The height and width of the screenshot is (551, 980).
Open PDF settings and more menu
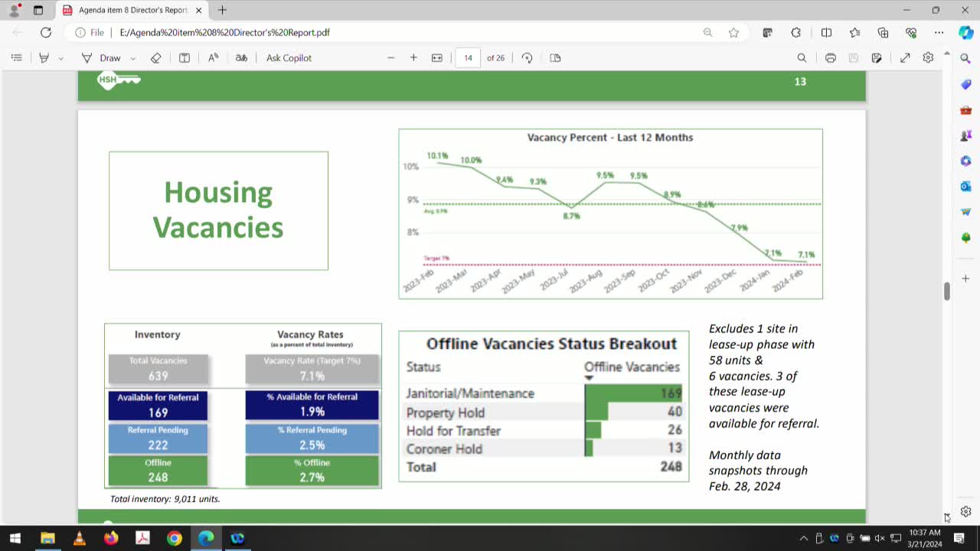927,57
